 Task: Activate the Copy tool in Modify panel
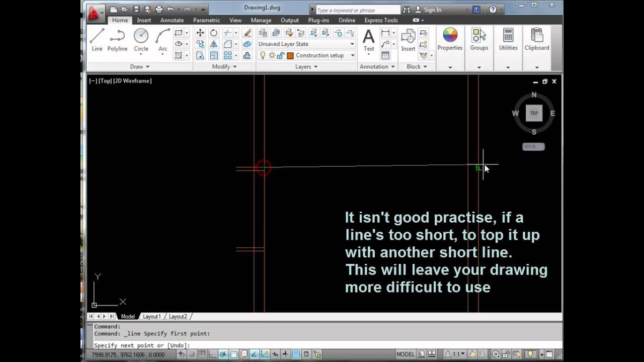coord(200,44)
